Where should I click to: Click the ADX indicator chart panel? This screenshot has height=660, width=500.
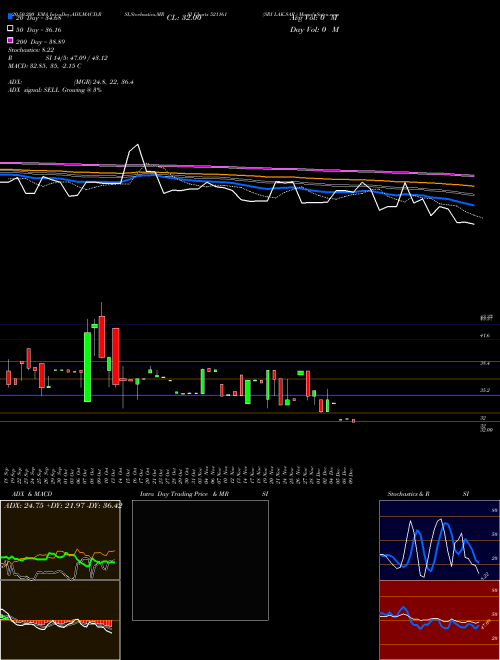60,540
